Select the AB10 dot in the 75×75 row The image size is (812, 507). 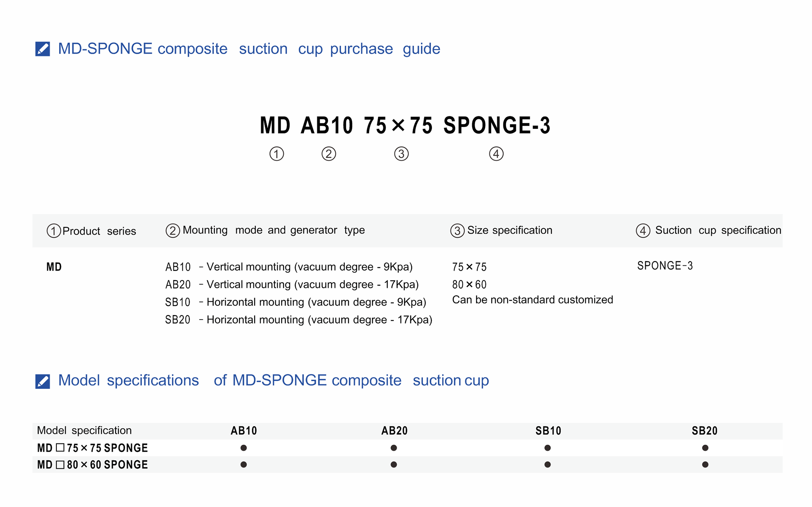pos(244,448)
